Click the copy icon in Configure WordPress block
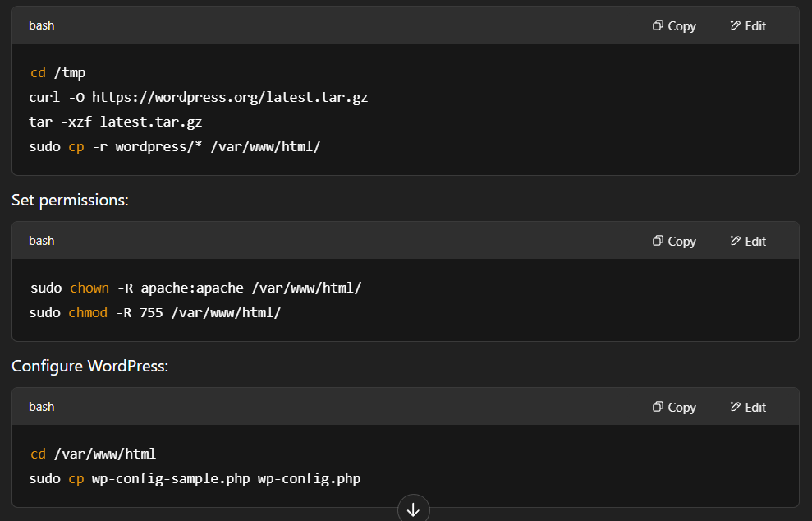Viewport: 812px width, 521px height. (658, 407)
